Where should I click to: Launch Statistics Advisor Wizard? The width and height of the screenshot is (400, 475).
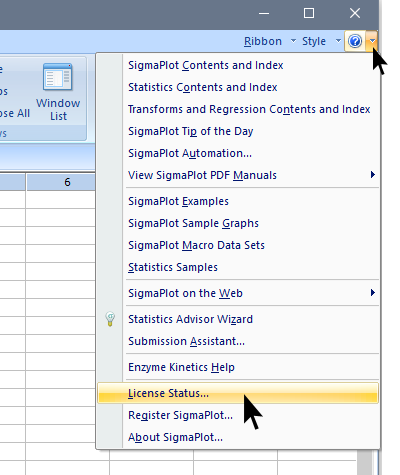[x=238, y=319]
